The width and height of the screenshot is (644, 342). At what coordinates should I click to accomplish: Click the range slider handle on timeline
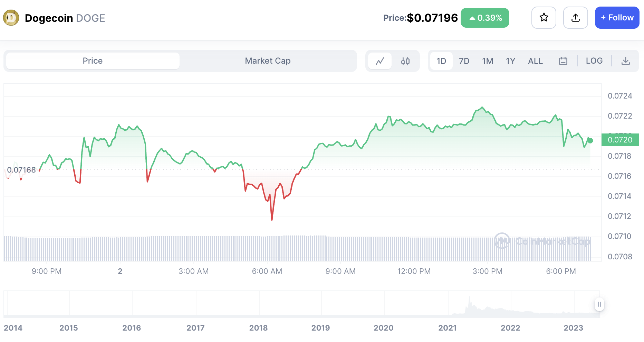click(x=599, y=304)
